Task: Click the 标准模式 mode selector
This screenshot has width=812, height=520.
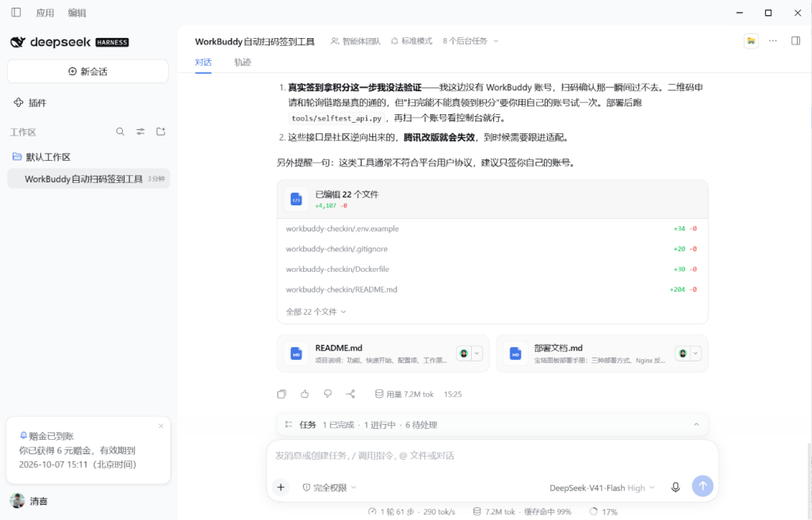Action: (412, 41)
